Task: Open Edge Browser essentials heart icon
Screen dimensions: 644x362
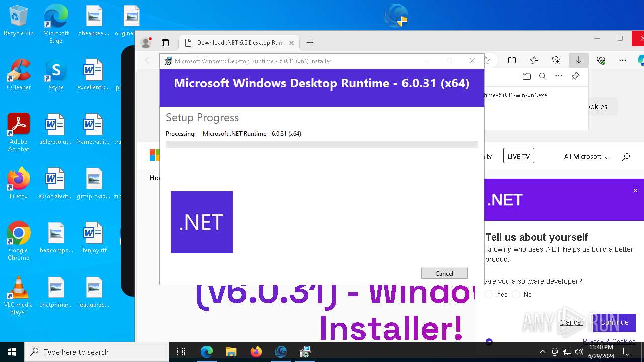Action: click(x=601, y=60)
